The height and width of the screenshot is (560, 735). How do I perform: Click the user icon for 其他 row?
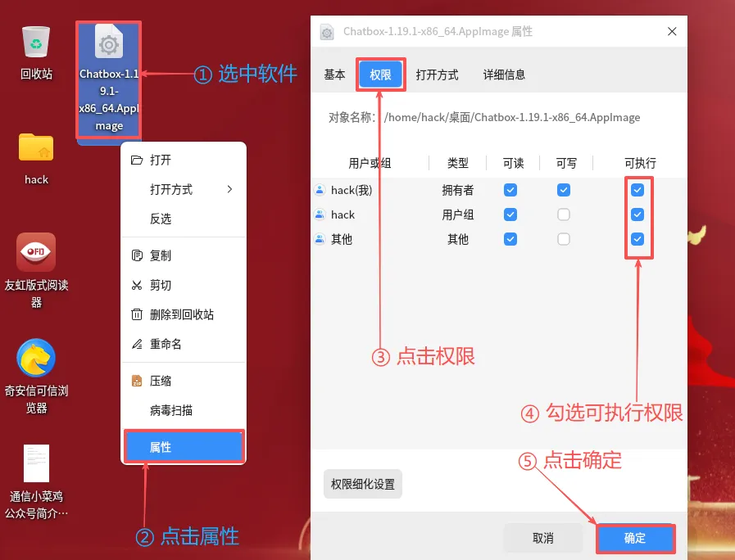[320, 239]
